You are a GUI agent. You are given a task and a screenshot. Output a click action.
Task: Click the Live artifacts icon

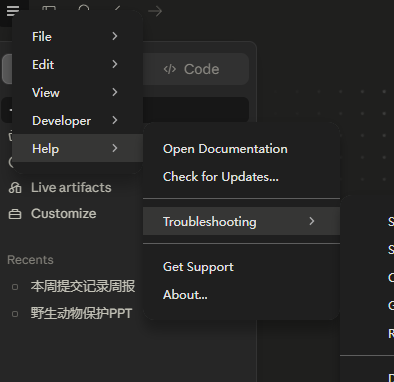tap(15, 188)
